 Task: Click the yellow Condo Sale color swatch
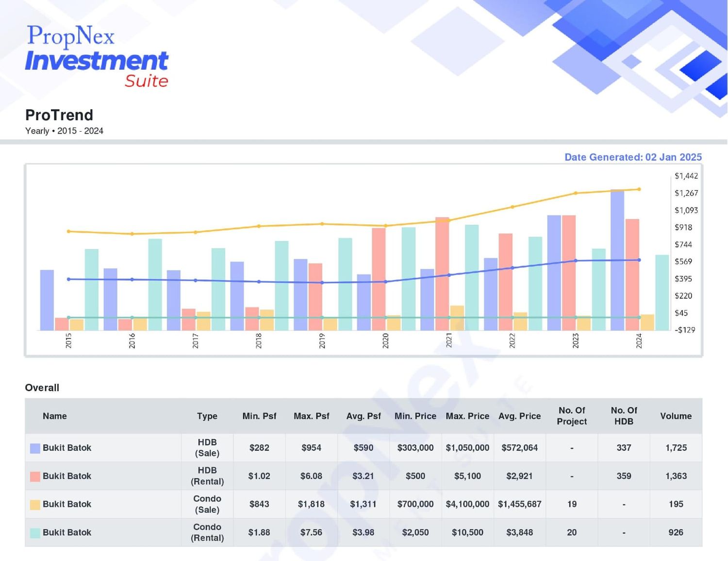(x=35, y=505)
